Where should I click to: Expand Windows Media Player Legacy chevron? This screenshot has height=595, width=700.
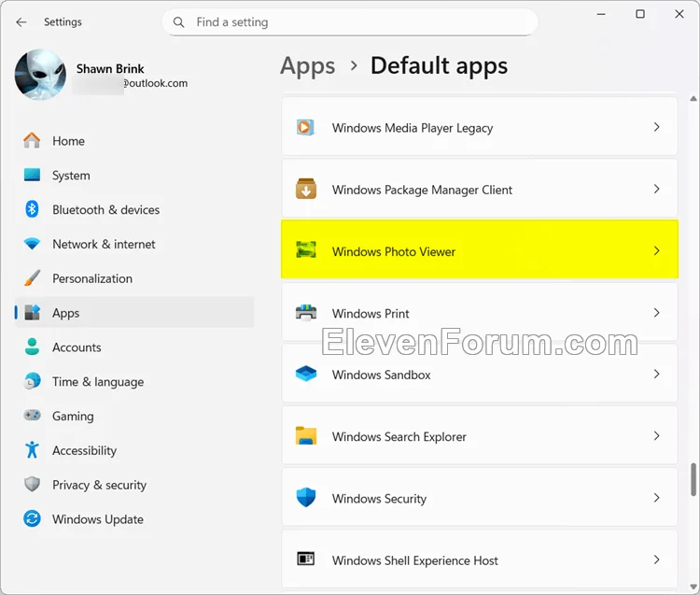[x=657, y=127]
